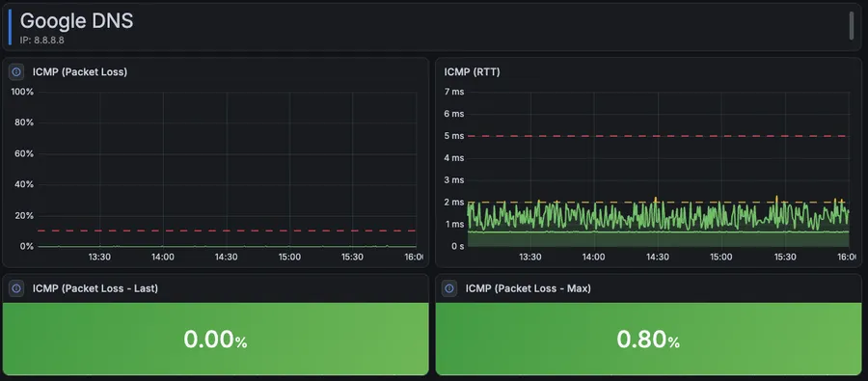Viewport: 868px width, 381px height.
Task: Click 14:30 time label on Packet Loss chart
Action: pyautogui.click(x=226, y=257)
